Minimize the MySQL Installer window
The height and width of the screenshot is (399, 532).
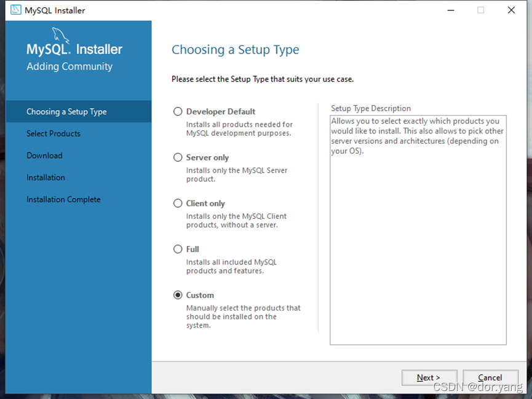[451, 10]
